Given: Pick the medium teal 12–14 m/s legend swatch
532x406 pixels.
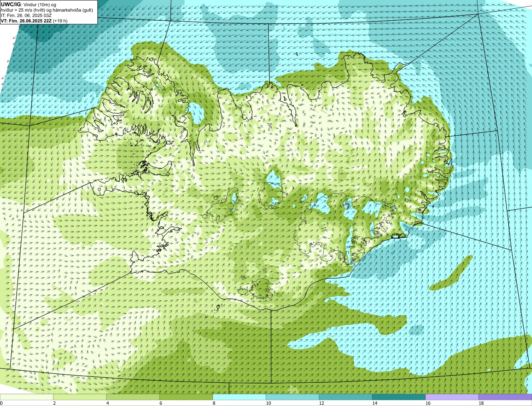Looking at the screenshot, I should pyautogui.click(x=346, y=397).
